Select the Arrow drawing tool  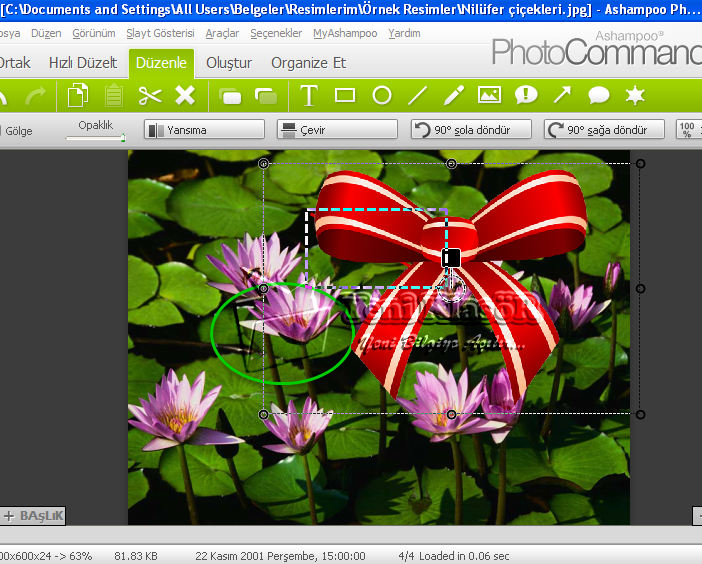point(562,95)
